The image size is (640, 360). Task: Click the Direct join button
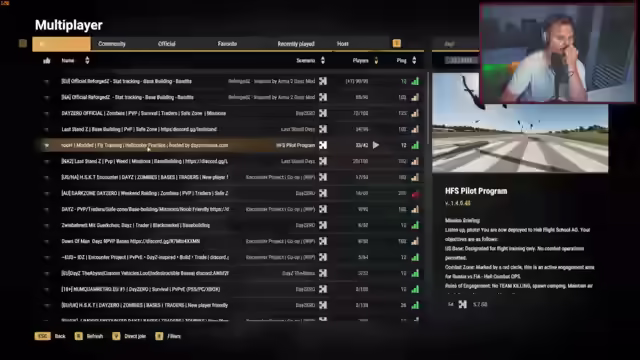tap(135, 336)
